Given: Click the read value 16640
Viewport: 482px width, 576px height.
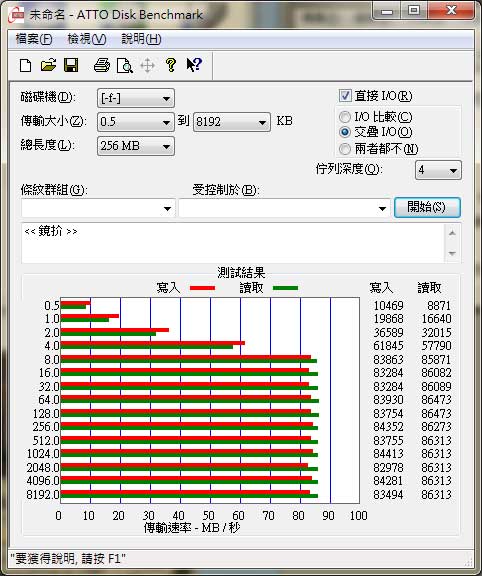Looking at the screenshot, I should [x=436, y=318].
